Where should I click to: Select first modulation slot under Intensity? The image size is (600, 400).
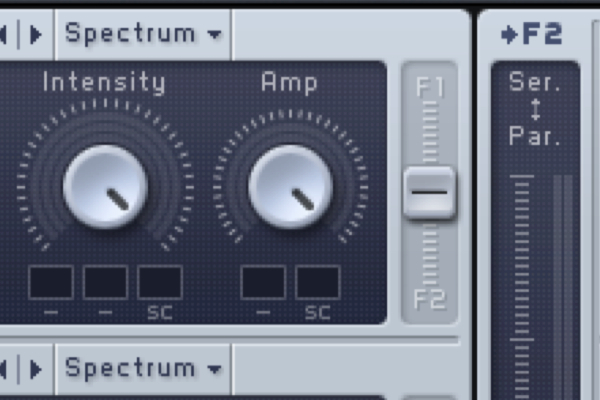[x=51, y=282]
